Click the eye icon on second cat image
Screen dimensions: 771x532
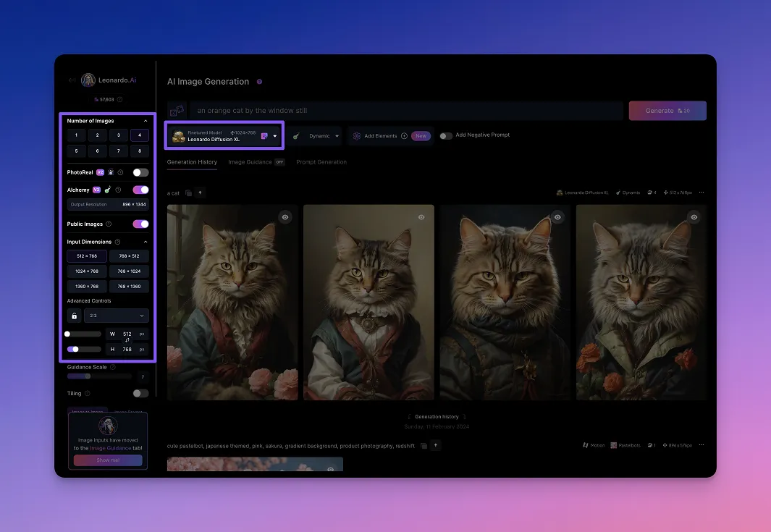pos(421,217)
